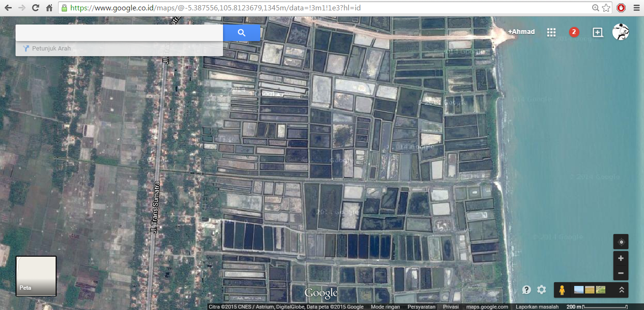Switch to Peta map view thumbnail

click(x=36, y=276)
